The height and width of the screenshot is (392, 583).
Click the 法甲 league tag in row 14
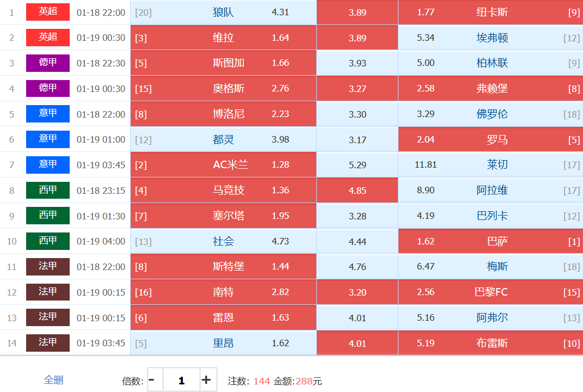click(x=48, y=342)
